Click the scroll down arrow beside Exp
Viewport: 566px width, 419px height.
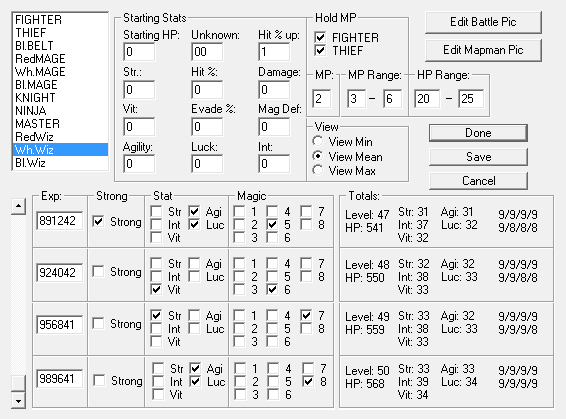[x=18, y=401]
